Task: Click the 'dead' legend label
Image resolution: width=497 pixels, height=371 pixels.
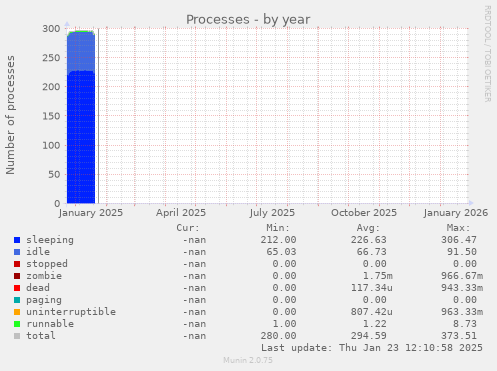Action: tap(38, 288)
